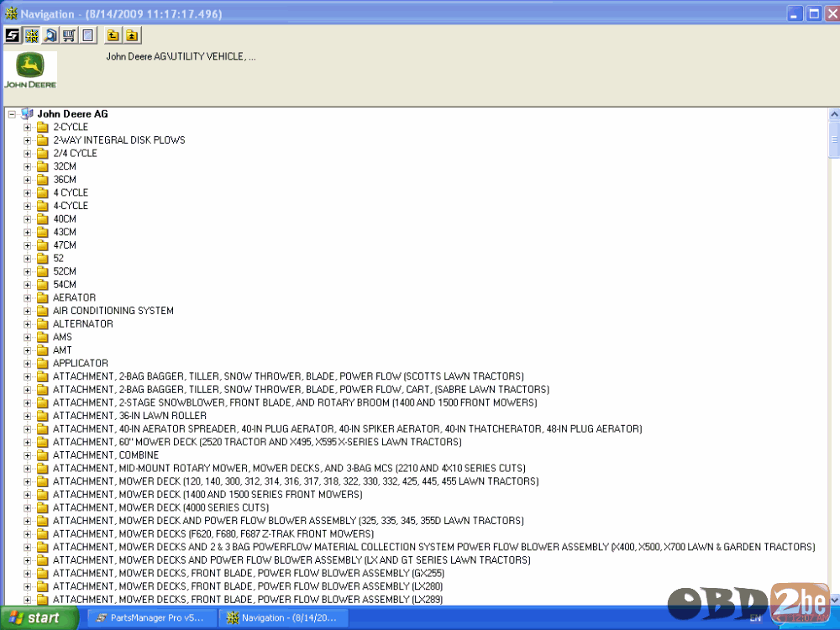Click the folder icon for 40CM

pos(43,219)
